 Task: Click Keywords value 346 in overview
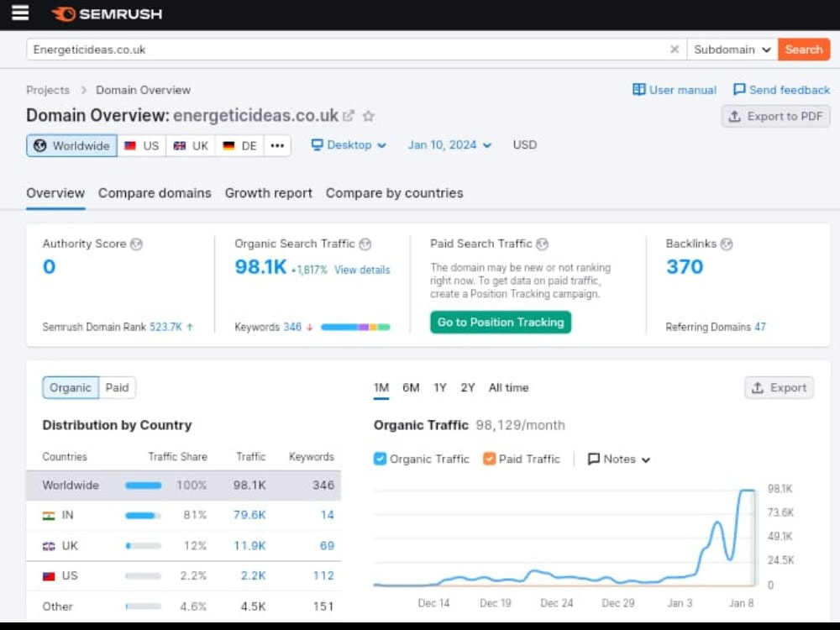click(x=292, y=327)
